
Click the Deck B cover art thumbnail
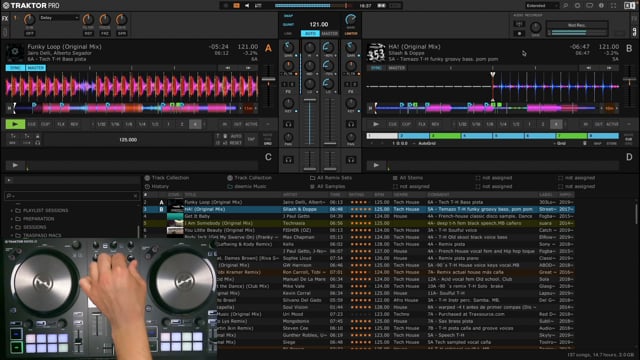376,52
